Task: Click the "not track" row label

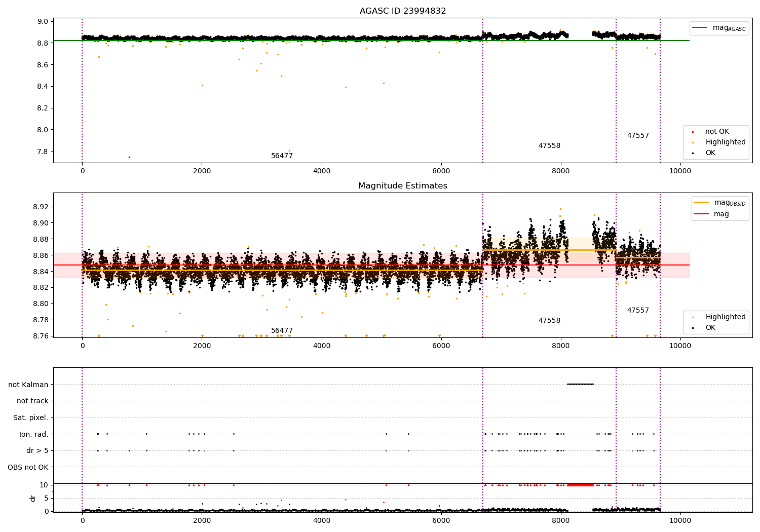Action: (x=32, y=401)
